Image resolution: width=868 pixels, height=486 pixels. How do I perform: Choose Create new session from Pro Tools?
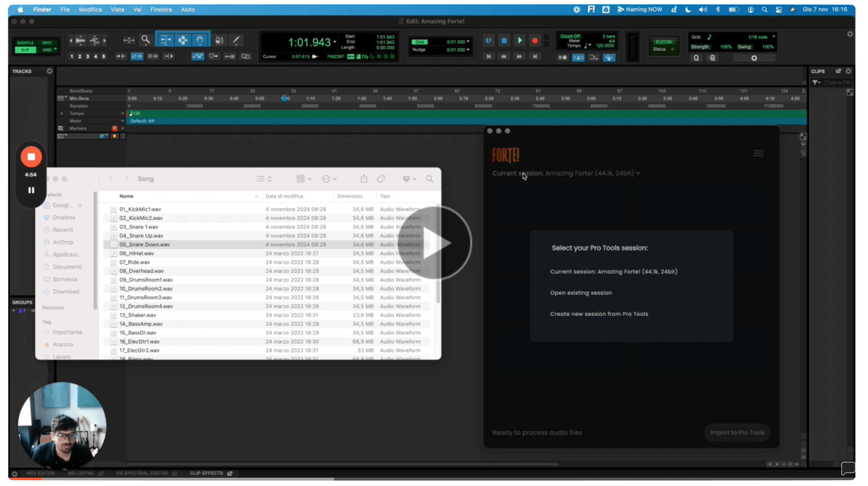(x=599, y=314)
